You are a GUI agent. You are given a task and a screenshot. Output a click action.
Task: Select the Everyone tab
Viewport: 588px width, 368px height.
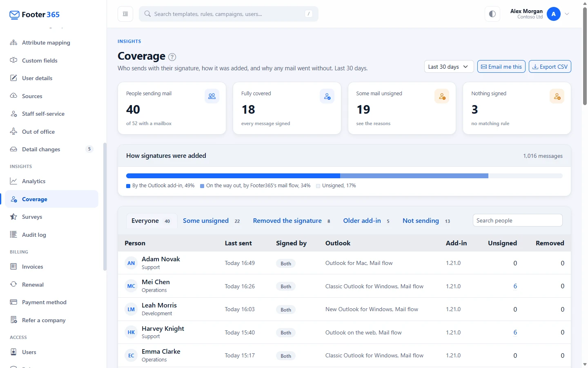pos(151,221)
